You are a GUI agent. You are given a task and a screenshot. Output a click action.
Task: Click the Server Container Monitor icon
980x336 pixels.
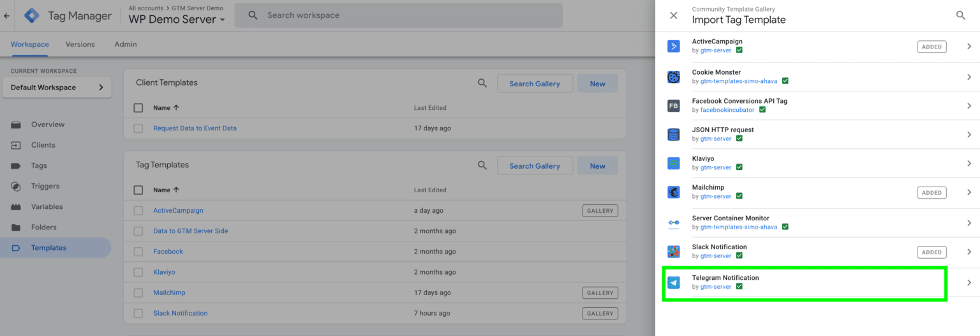click(x=674, y=222)
